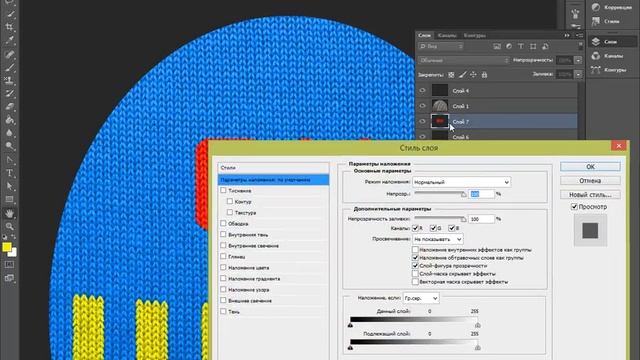640x360 pixels.
Task: Select the Path Selection tool
Action: pyautogui.click(x=9, y=186)
